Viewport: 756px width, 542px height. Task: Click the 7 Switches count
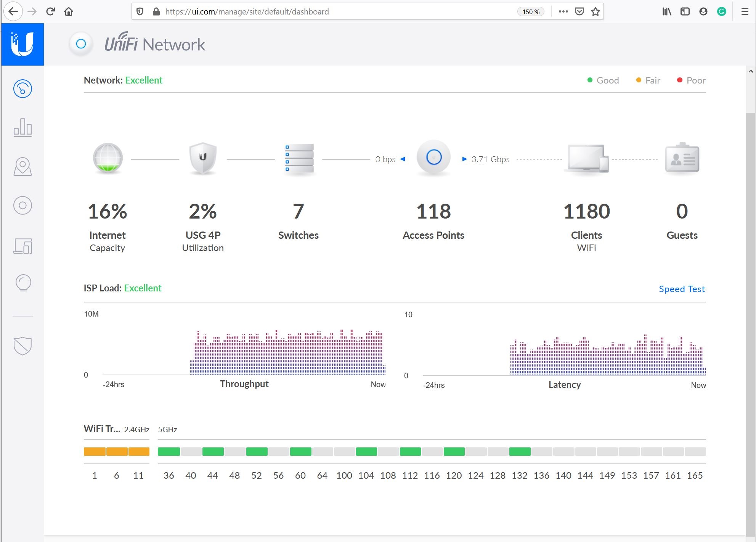pos(299,211)
